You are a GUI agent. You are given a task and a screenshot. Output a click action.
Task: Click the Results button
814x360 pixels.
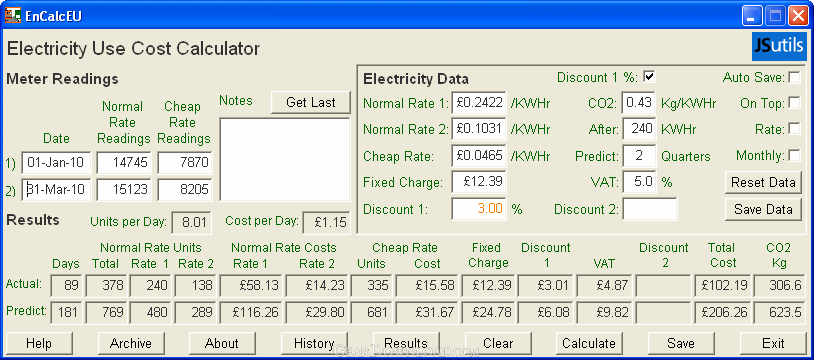(406, 343)
